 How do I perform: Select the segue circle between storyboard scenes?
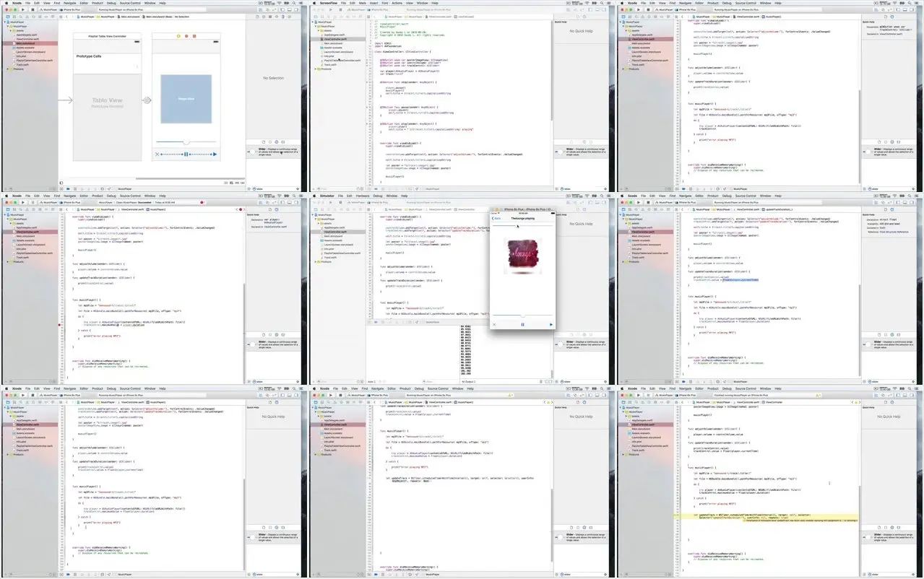146,100
